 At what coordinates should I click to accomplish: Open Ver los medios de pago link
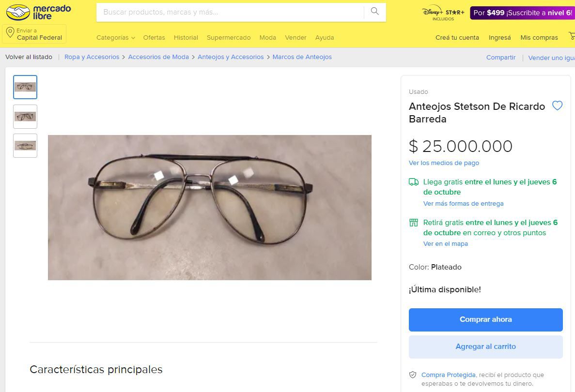[444, 163]
